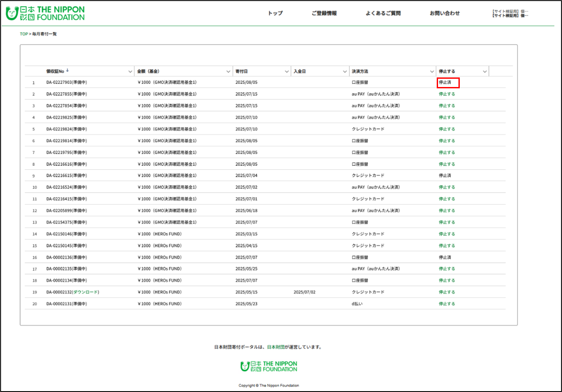Open the よくあるご質問 page

(383, 13)
